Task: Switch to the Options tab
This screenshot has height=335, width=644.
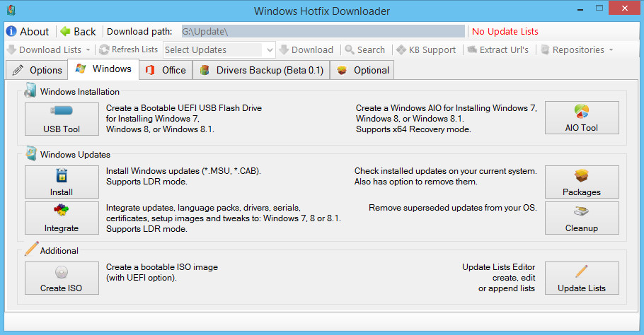Action: click(x=37, y=70)
